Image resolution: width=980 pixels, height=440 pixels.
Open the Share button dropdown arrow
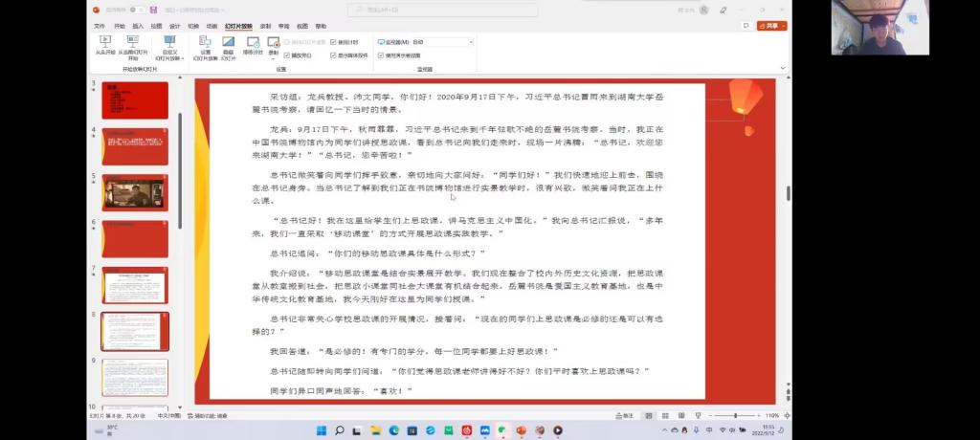point(783,26)
